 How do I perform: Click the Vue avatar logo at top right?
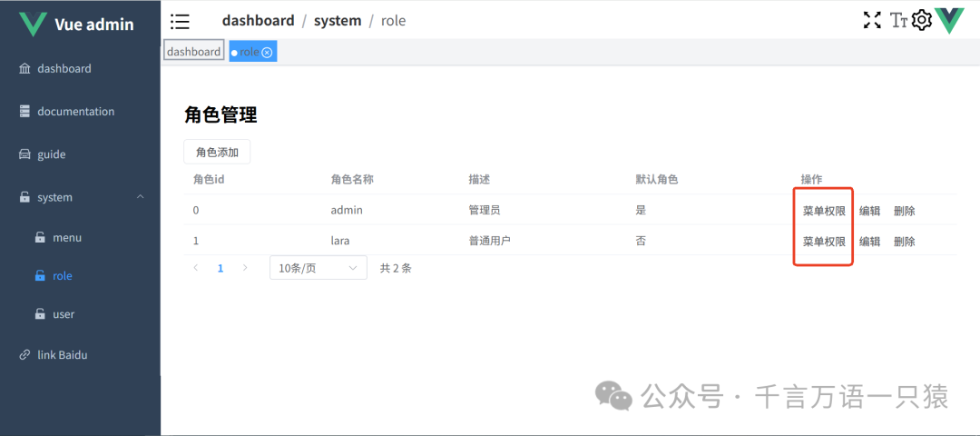coord(949,21)
